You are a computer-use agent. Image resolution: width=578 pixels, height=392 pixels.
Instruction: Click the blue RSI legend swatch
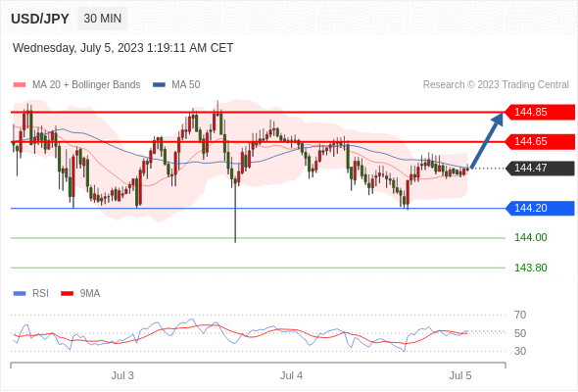[x=20, y=294]
